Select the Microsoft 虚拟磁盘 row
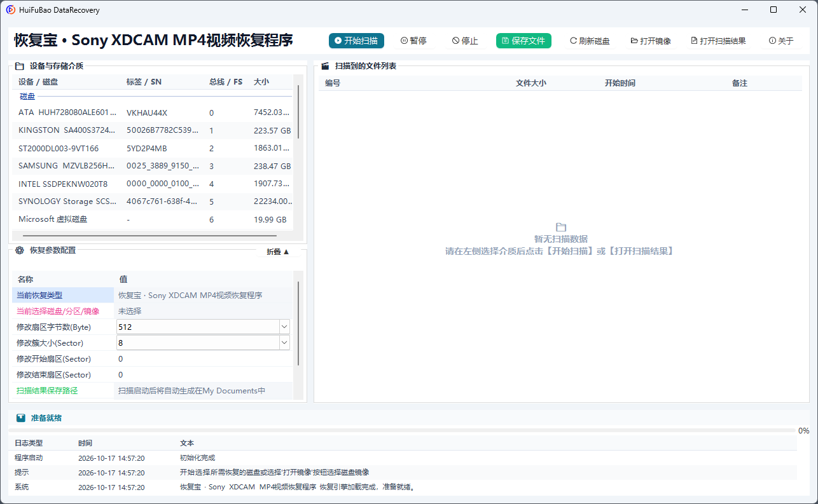818x504 pixels. 153,219
